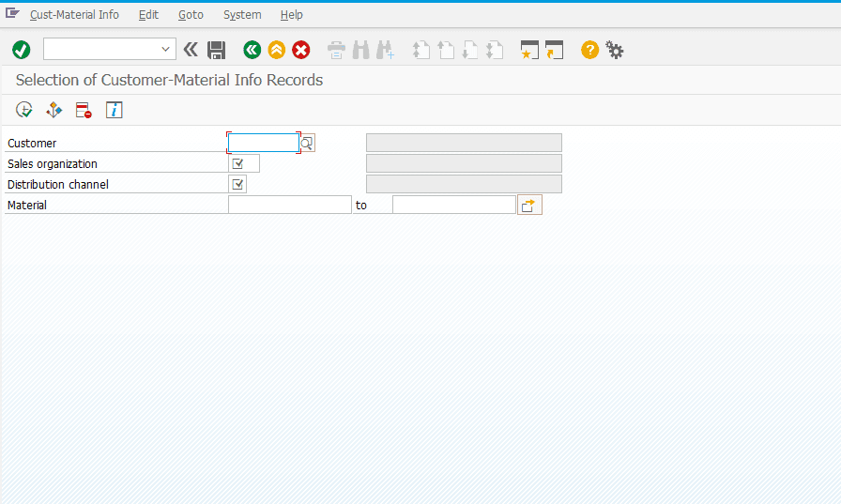The image size is (841, 504).
Task: Open the Cust-Material Info menu
Action: [x=74, y=15]
